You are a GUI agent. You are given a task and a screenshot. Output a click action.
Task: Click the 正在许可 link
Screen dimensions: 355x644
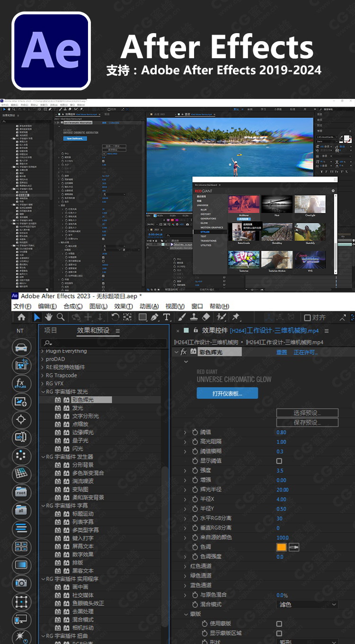click(306, 353)
